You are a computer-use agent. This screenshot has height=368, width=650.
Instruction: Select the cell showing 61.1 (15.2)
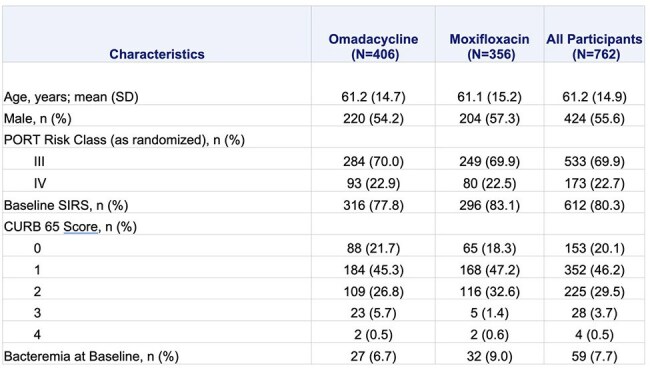point(490,97)
